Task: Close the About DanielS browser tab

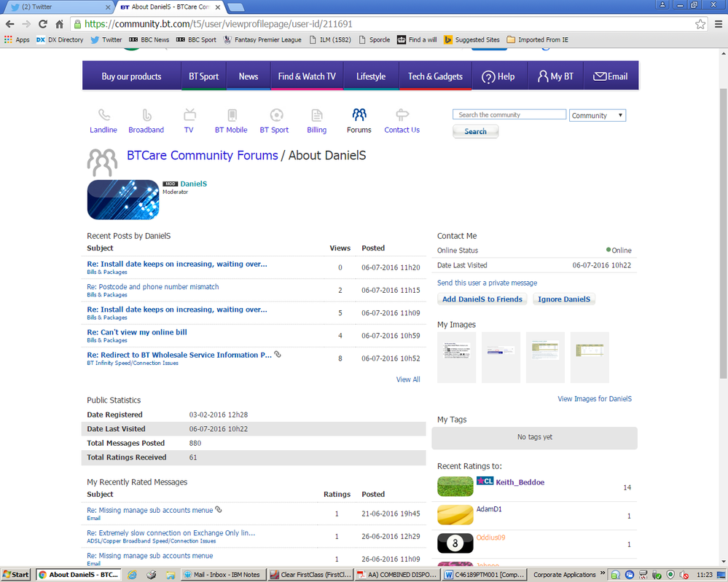Action: 218,7
